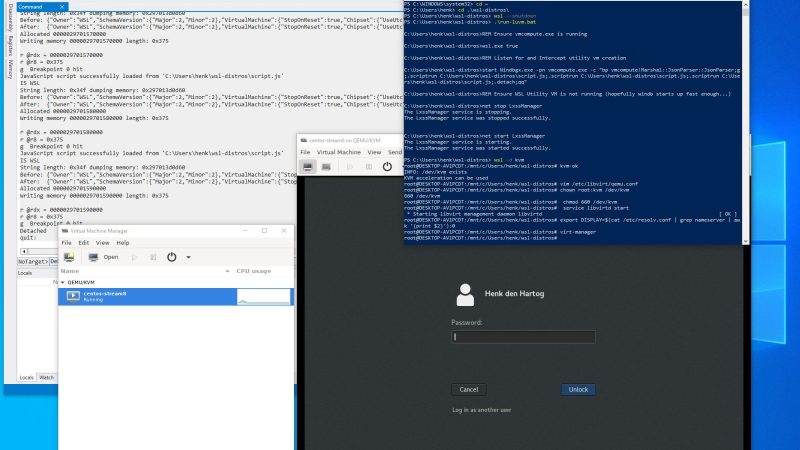
Task: Show the graphical console icon in the centos-stream8 window
Action: tap(308, 166)
